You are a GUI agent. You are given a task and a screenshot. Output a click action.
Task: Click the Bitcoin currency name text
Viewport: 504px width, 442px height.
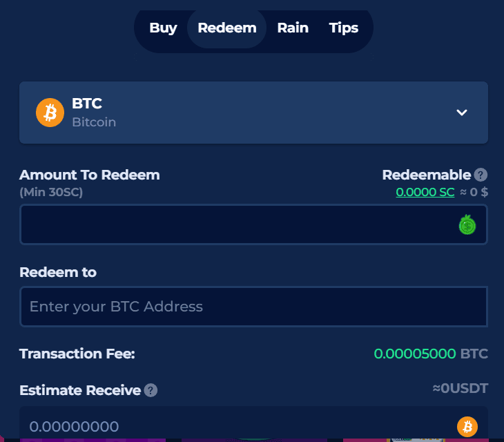tap(94, 122)
